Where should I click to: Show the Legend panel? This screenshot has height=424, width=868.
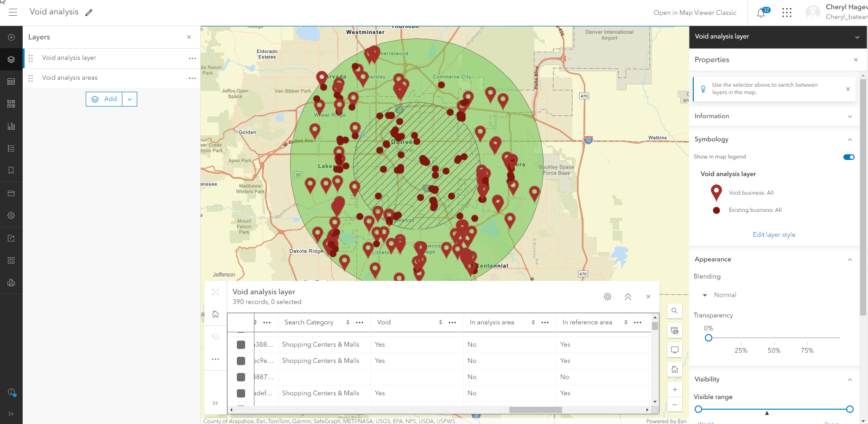click(x=11, y=148)
